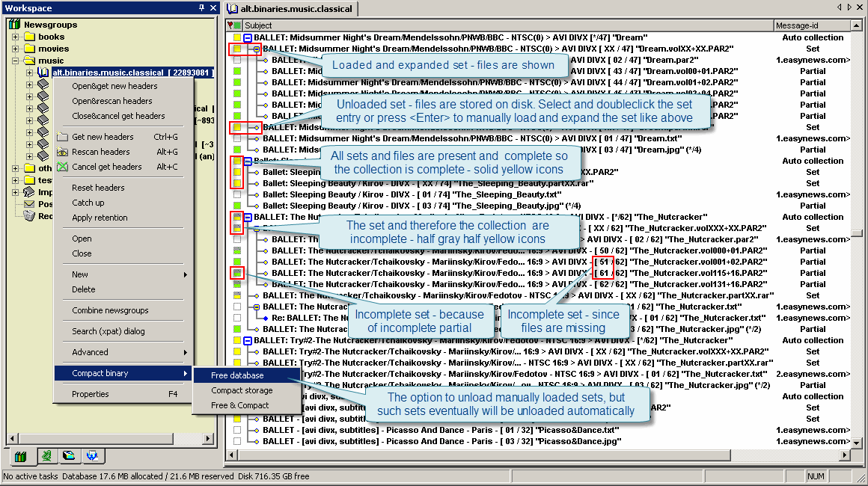The width and height of the screenshot is (868, 486).
Task: Collapse the Midsummer Night's Dream auto collection
Action: pyautogui.click(x=248, y=37)
